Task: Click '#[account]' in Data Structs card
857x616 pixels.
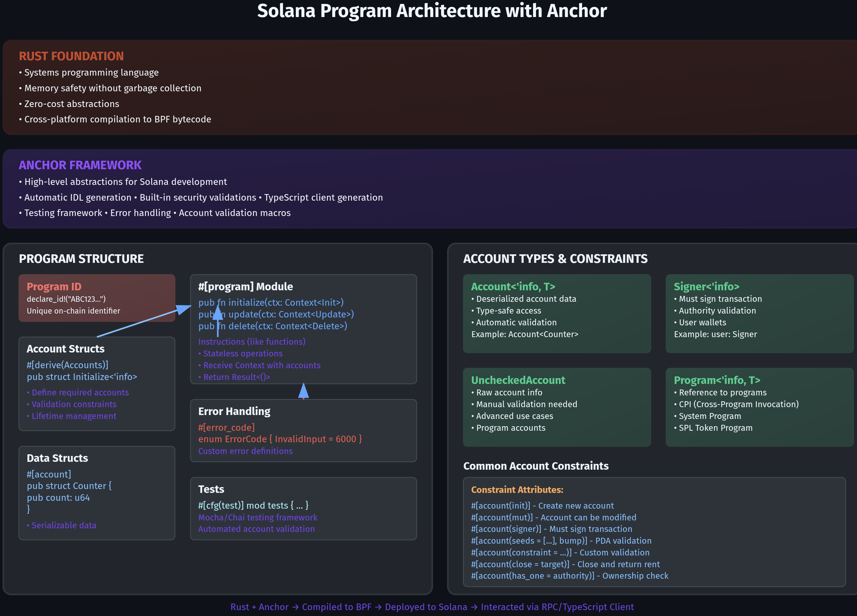Action: [x=49, y=474]
